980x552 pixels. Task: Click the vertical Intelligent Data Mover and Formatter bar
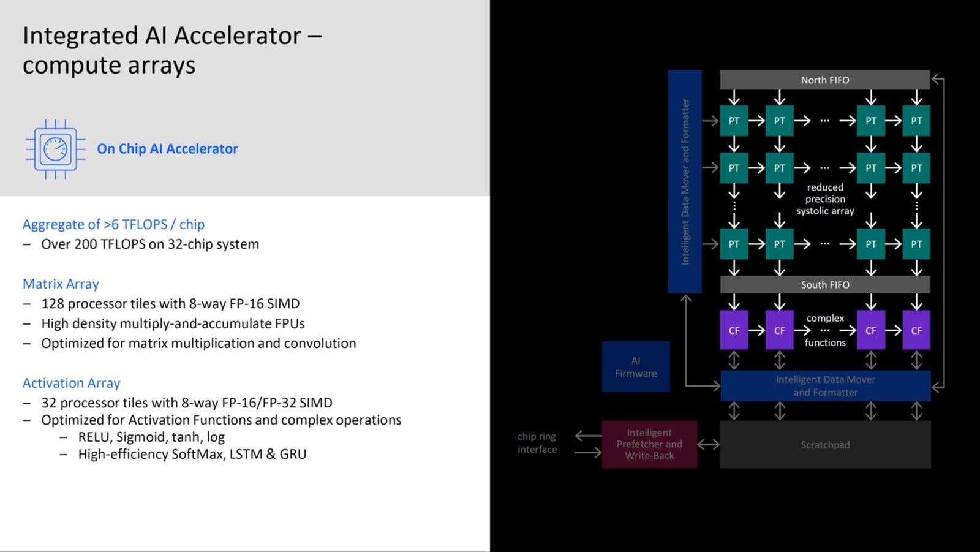tap(685, 181)
